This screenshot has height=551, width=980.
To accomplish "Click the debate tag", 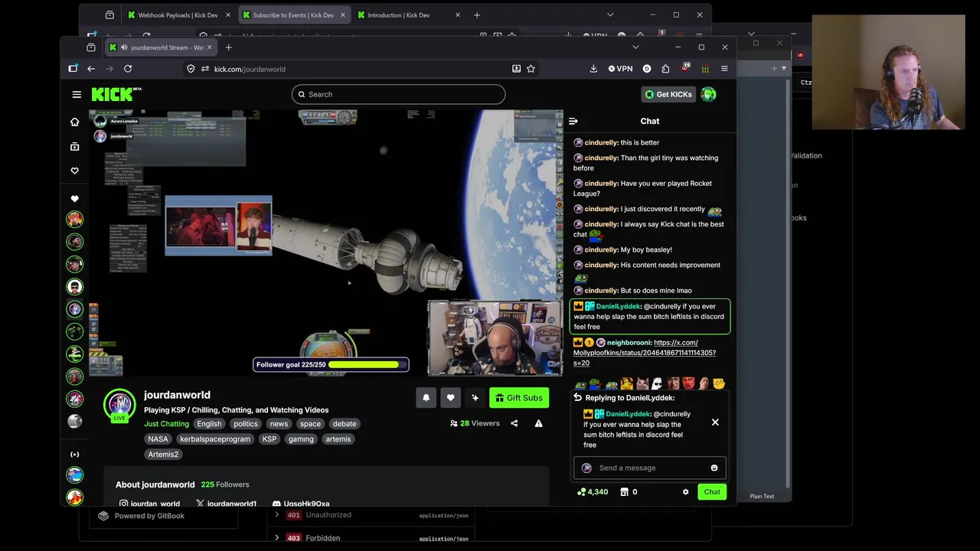I will pyautogui.click(x=345, y=424).
